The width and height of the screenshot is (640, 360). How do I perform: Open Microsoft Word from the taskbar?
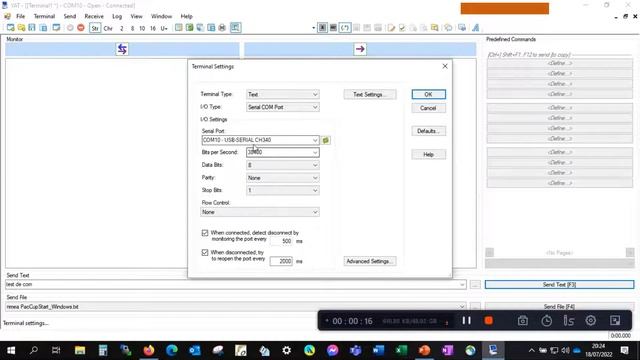click(378, 350)
